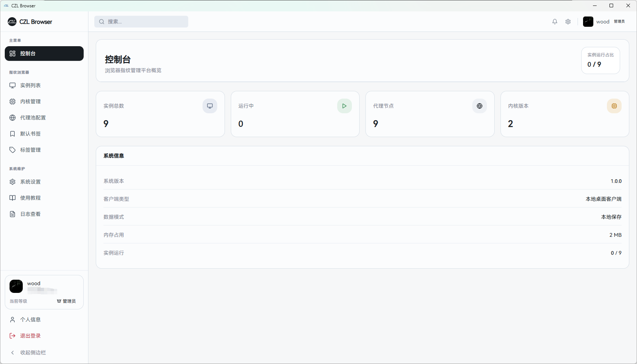Click the 管理员 tag in the header

click(x=619, y=22)
